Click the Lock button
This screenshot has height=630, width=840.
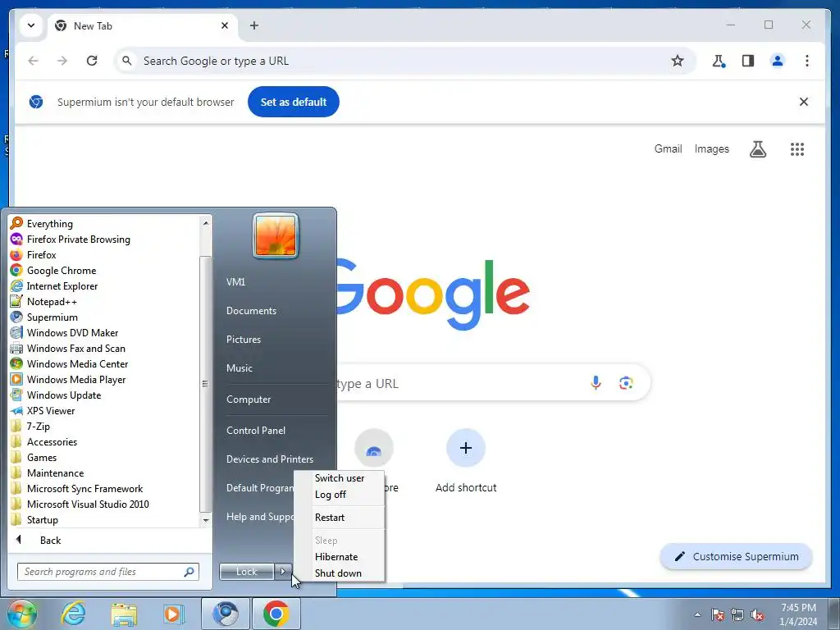(246, 572)
